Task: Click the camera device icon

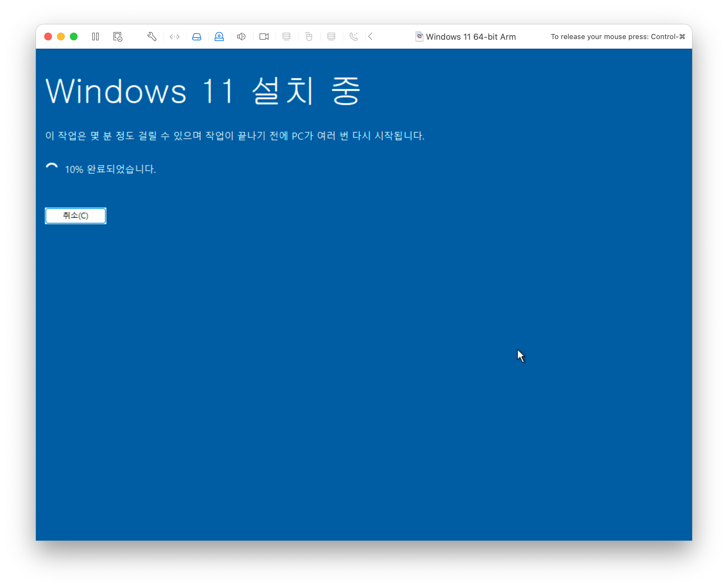Action: click(x=264, y=37)
